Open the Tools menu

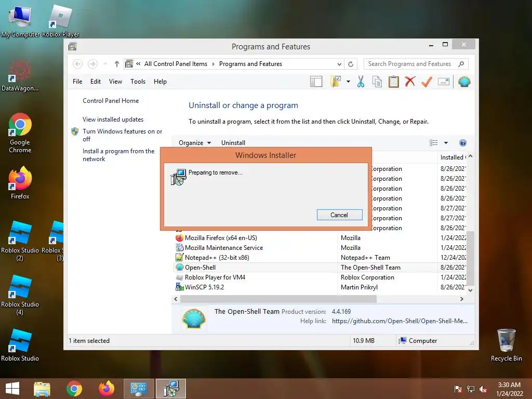[138, 82]
